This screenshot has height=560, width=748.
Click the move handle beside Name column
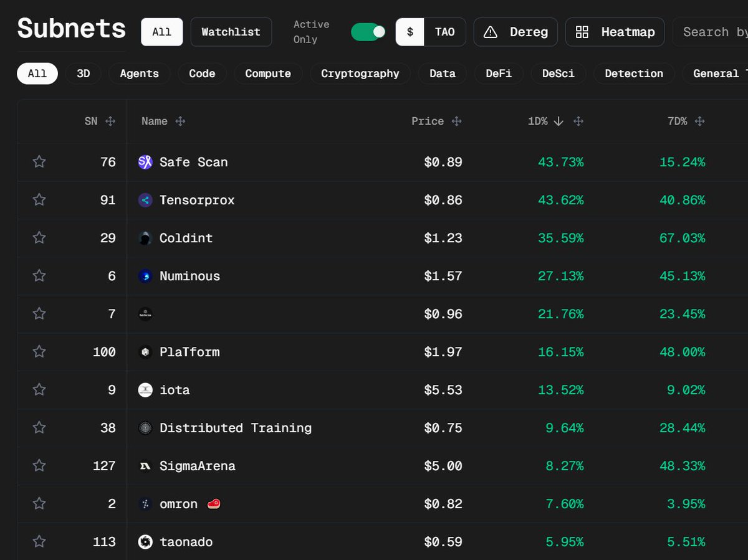point(180,121)
